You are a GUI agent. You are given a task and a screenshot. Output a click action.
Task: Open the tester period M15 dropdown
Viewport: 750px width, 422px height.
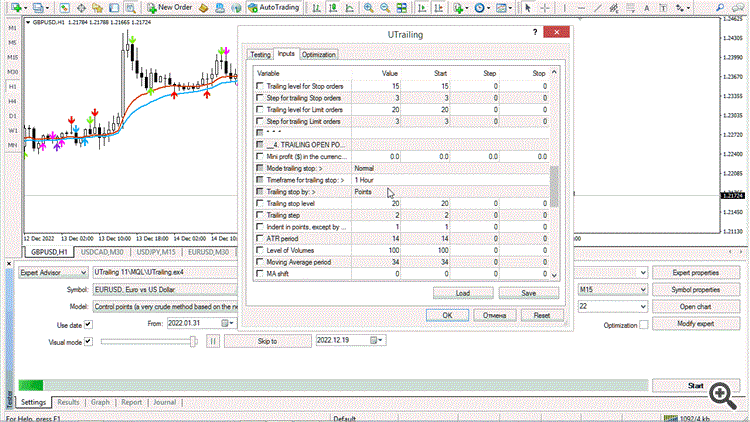click(x=612, y=289)
